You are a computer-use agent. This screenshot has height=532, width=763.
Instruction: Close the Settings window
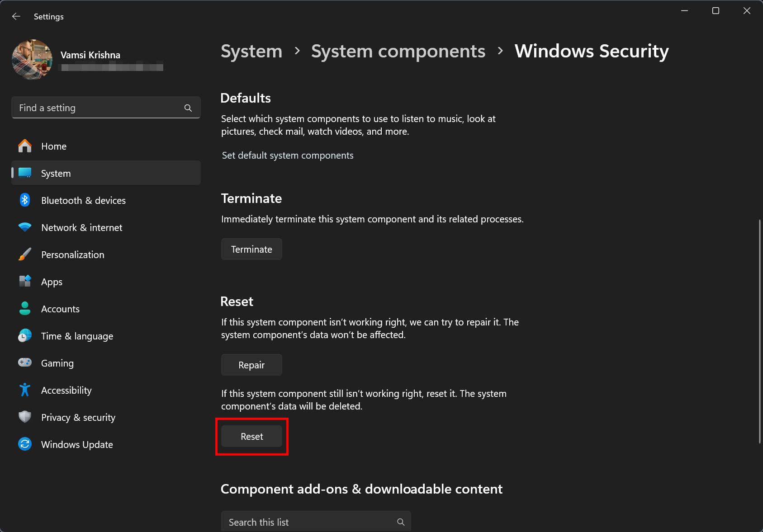[x=747, y=11]
